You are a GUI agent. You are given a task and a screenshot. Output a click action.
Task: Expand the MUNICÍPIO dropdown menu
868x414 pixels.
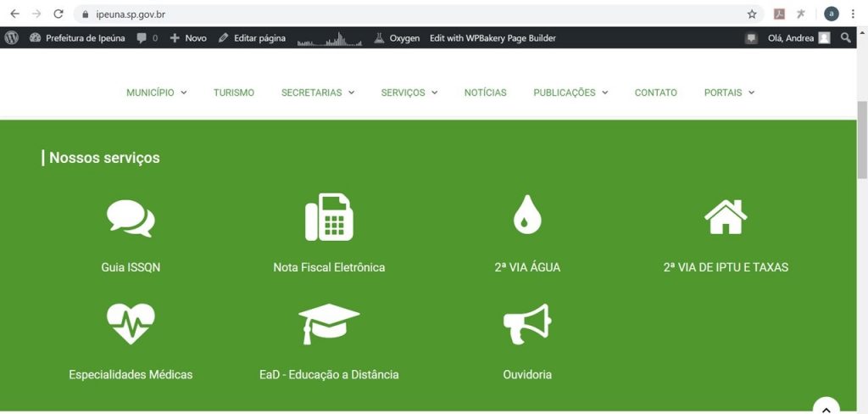pos(156,92)
